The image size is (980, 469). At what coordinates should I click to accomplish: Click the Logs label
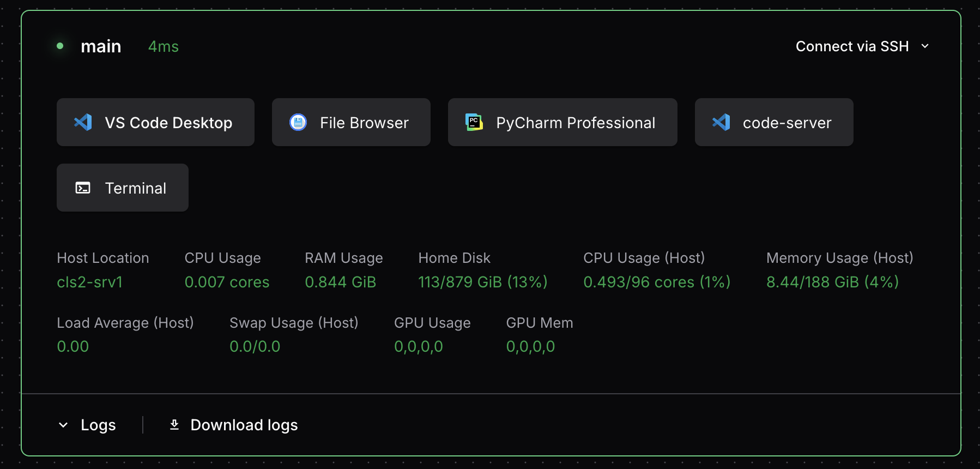98,425
